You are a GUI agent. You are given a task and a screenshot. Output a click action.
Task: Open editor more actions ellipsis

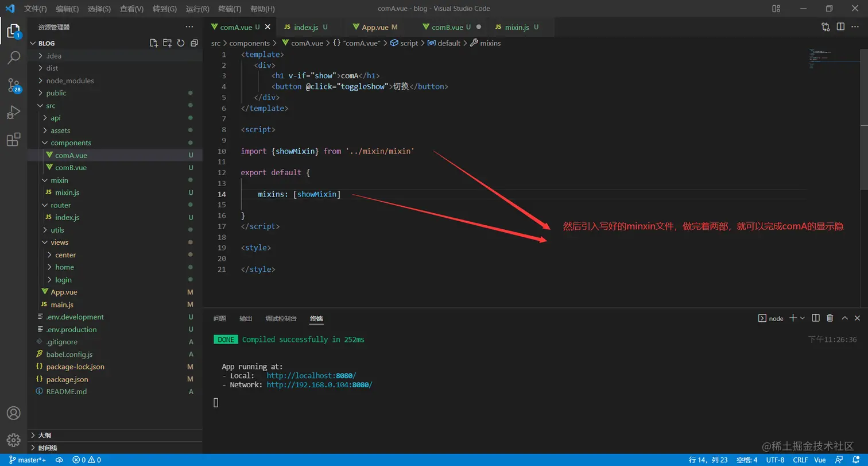coord(855,26)
